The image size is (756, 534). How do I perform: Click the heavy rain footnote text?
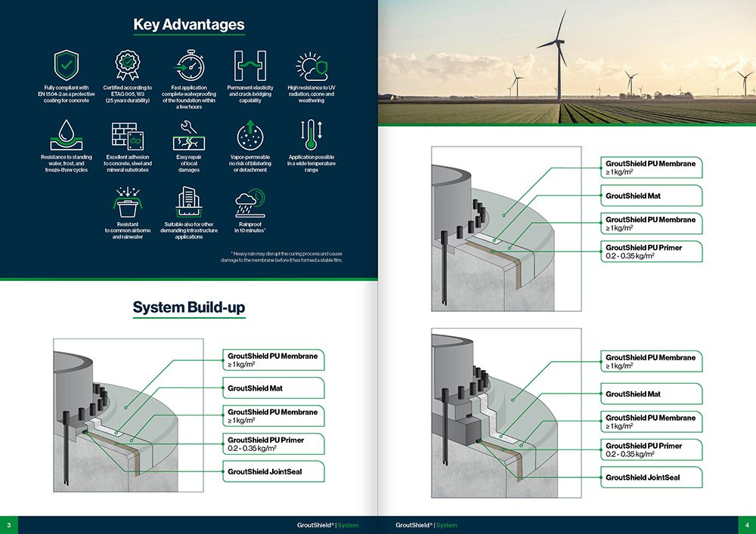tap(281, 257)
